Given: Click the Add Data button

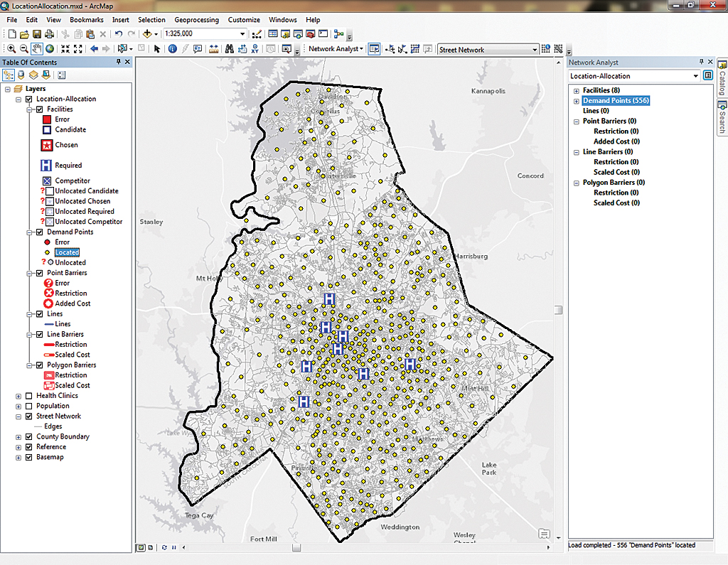Looking at the screenshot, I should pyautogui.click(x=149, y=34).
